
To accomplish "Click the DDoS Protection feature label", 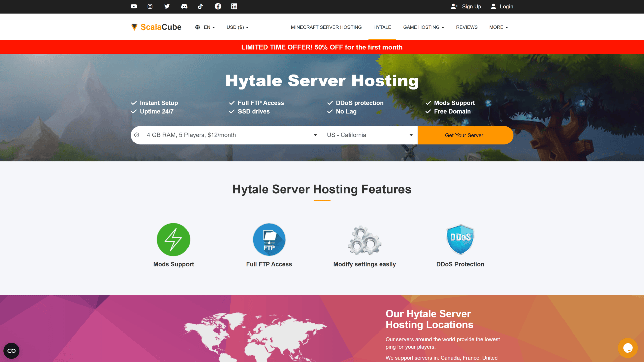I will (x=460, y=264).
